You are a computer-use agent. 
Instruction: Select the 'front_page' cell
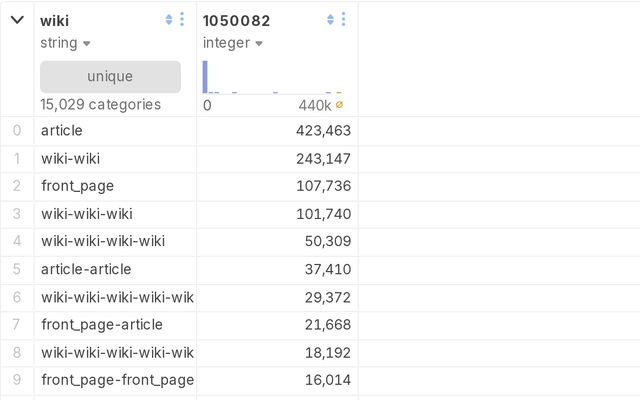77,186
